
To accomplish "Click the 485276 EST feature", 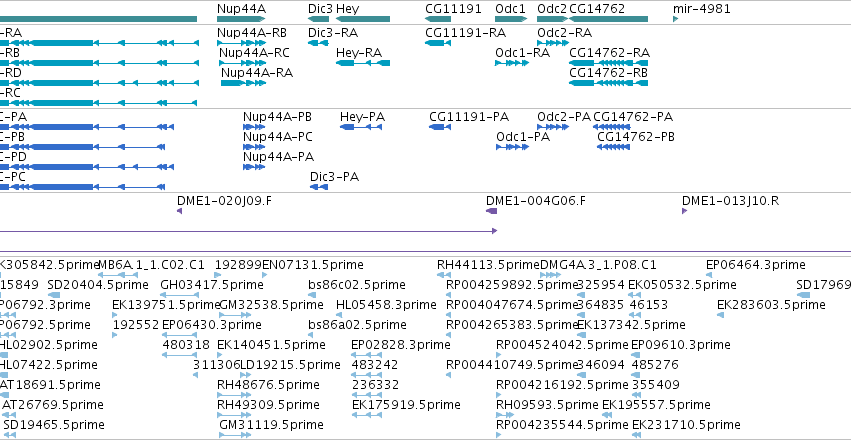I will pyautogui.click(x=636, y=375).
